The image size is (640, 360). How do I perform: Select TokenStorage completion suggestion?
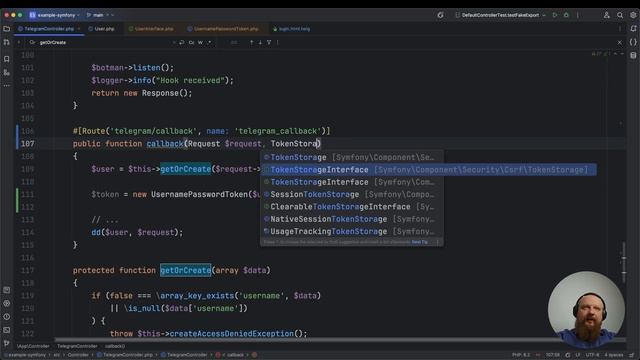click(x=352, y=157)
